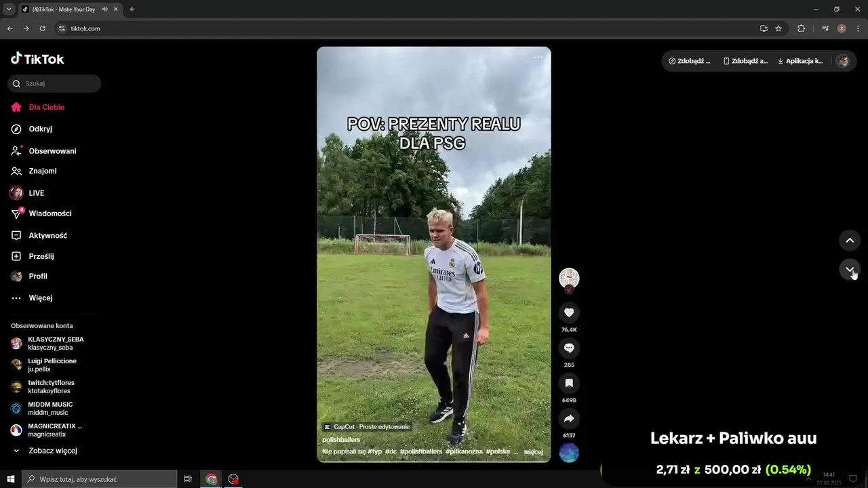
Task: Click second Zdobądź a... button with phone icon
Action: pos(746,61)
